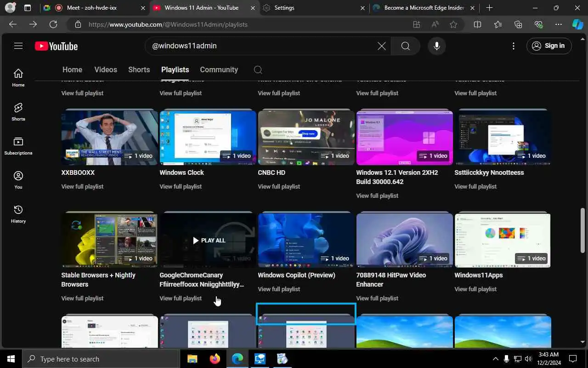
Task: Start voice search with microphone icon
Action: (x=436, y=46)
